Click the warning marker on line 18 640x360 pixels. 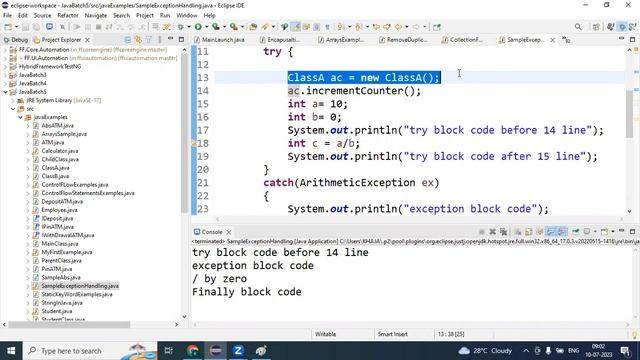coord(194,143)
